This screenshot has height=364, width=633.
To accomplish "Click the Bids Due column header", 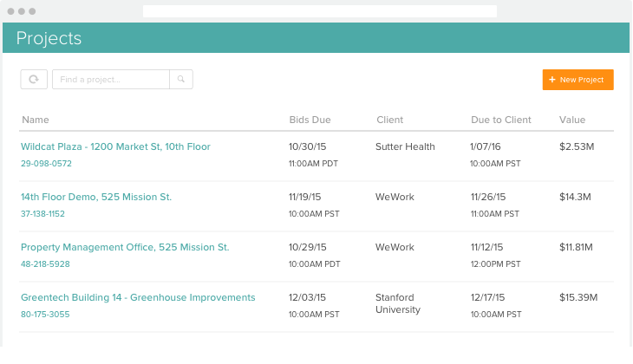I will (x=310, y=120).
